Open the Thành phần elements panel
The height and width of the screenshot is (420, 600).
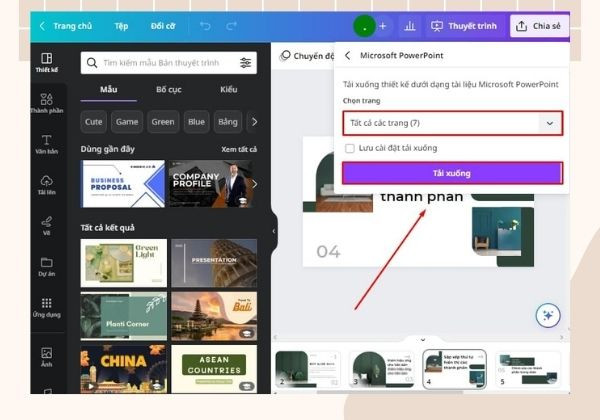(x=47, y=103)
